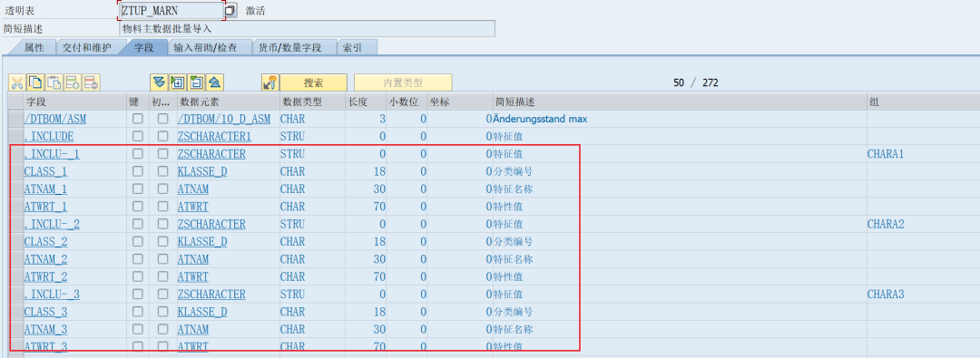Screen dimensions: 980x358
Task: Toggle key checkbox for CLASS_2 row
Action: click(x=138, y=241)
